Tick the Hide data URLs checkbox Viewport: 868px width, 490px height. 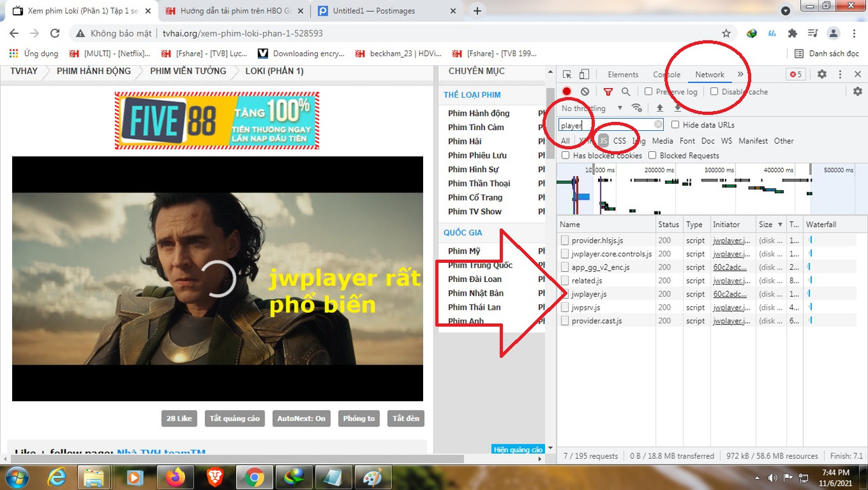click(x=675, y=125)
